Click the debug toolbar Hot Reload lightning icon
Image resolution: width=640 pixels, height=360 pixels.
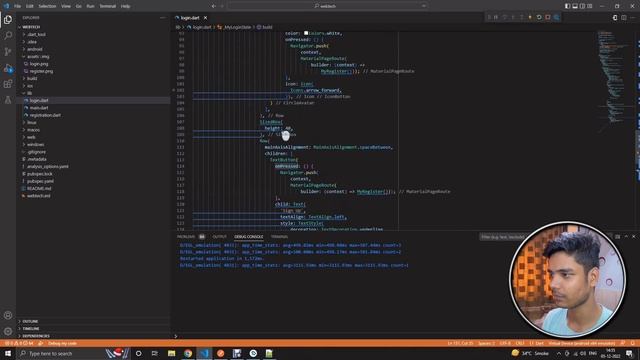[530, 17]
